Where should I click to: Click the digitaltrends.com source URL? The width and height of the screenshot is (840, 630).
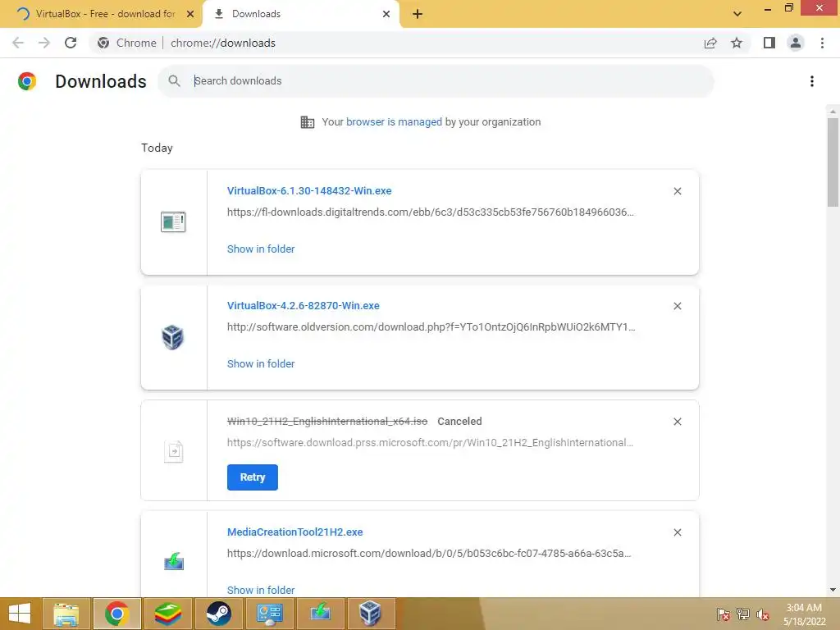point(430,212)
